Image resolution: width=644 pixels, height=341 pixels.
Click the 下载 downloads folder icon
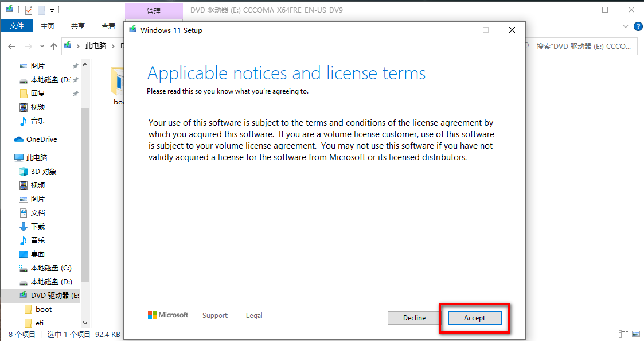click(24, 226)
